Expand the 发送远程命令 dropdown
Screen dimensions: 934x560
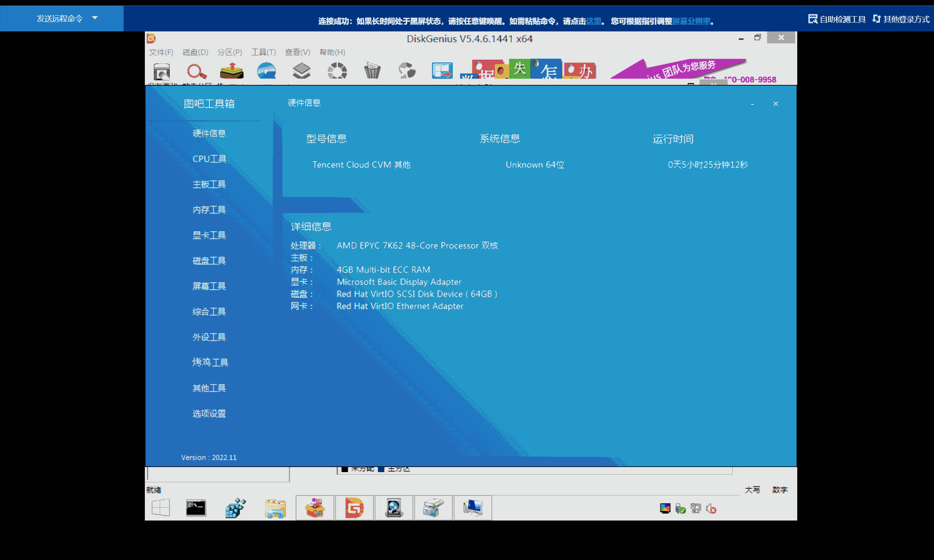click(x=95, y=18)
